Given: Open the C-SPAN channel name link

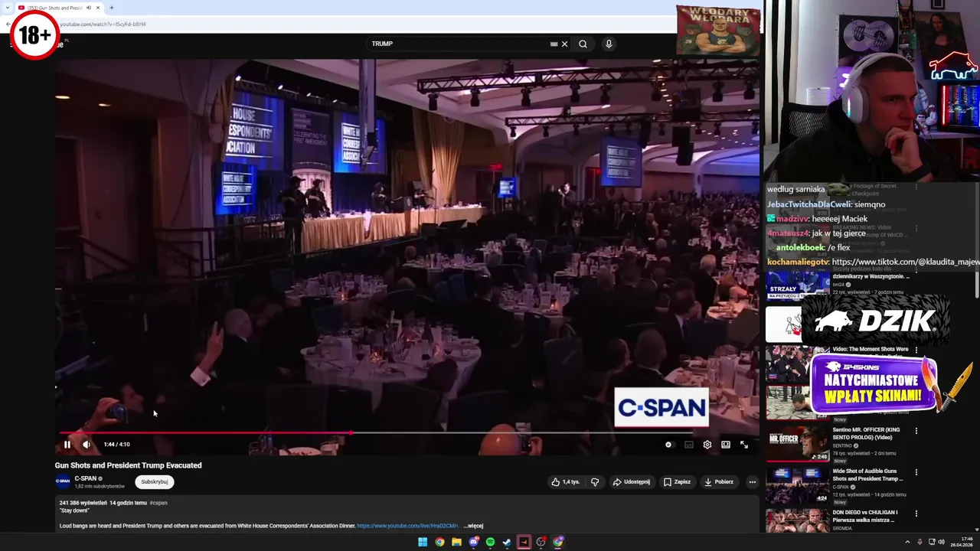Looking at the screenshot, I should pos(85,478).
